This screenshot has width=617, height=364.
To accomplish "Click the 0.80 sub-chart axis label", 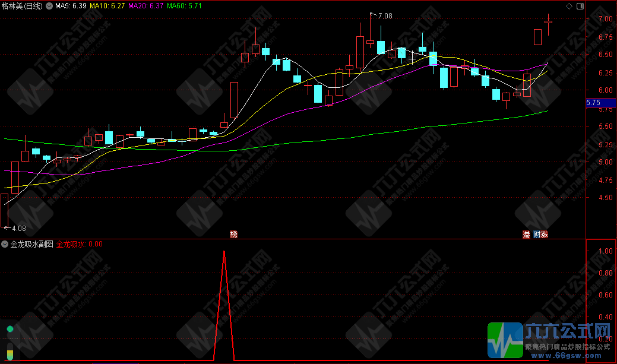I will coord(605,273).
